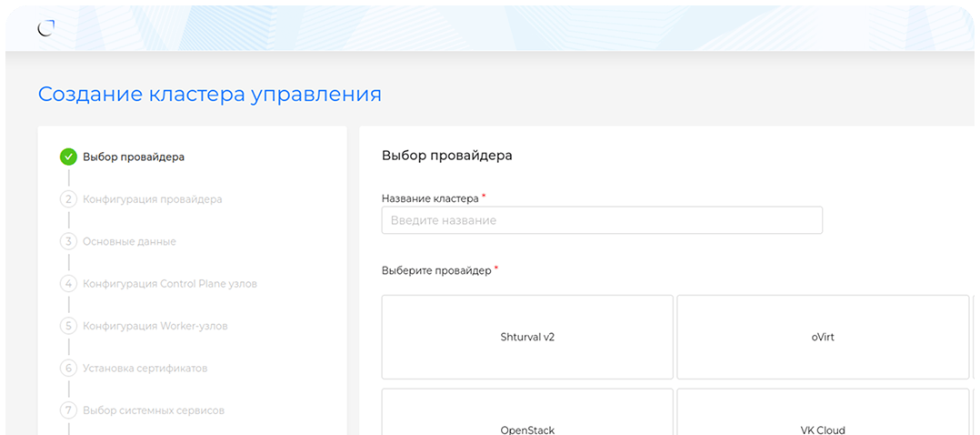Viewport: 980px width, 435px height.
Task: Open the "Основные данные" step
Action: click(x=129, y=241)
